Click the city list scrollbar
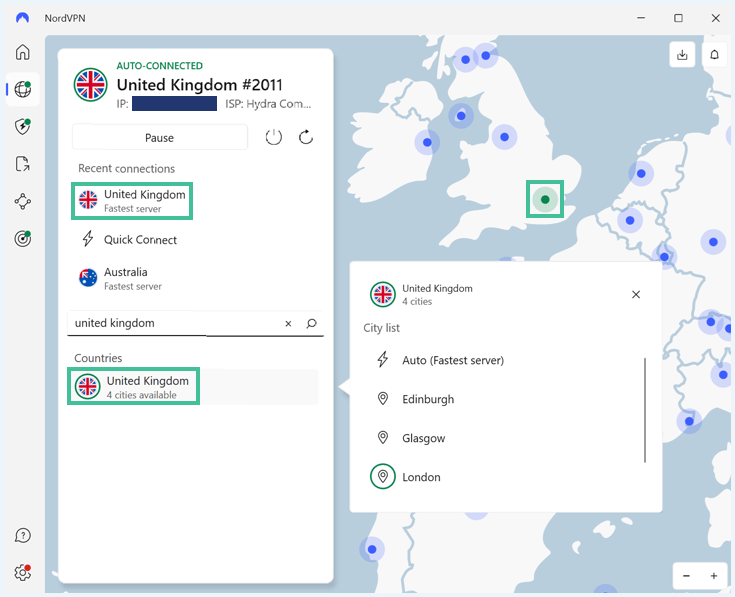Viewport: 735px width, 597px height. tap(645, 410)
